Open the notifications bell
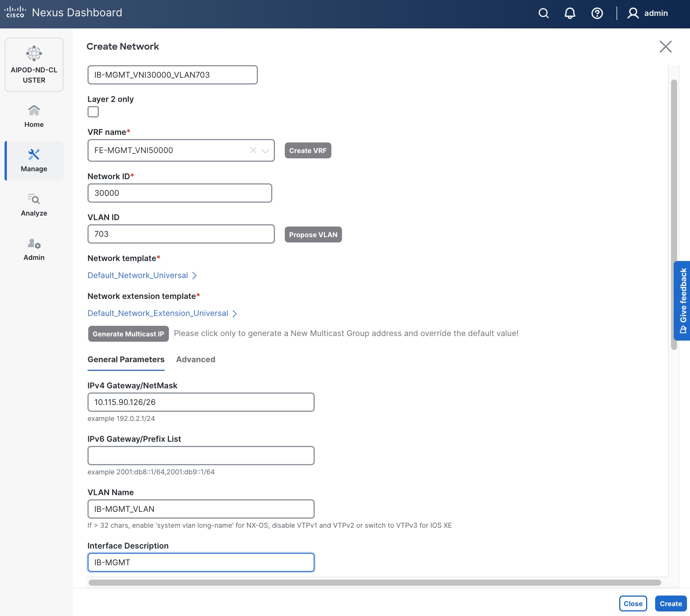Viewport: 690px width, 616px height. (x=570, y=13)
